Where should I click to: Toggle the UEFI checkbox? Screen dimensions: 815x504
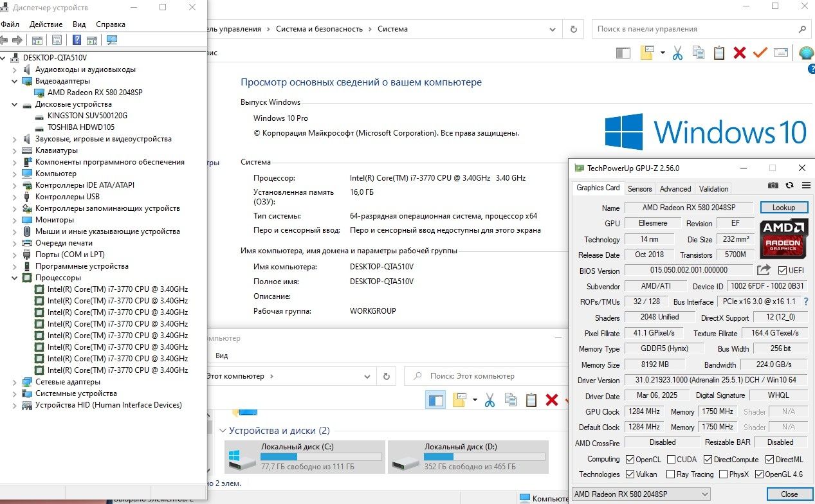782,271
